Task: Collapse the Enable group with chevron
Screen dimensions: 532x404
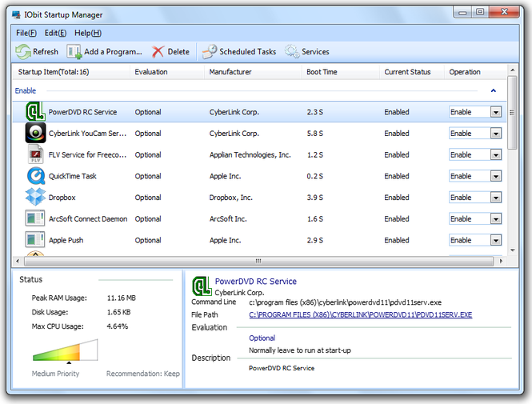Action: click(494, 90)
